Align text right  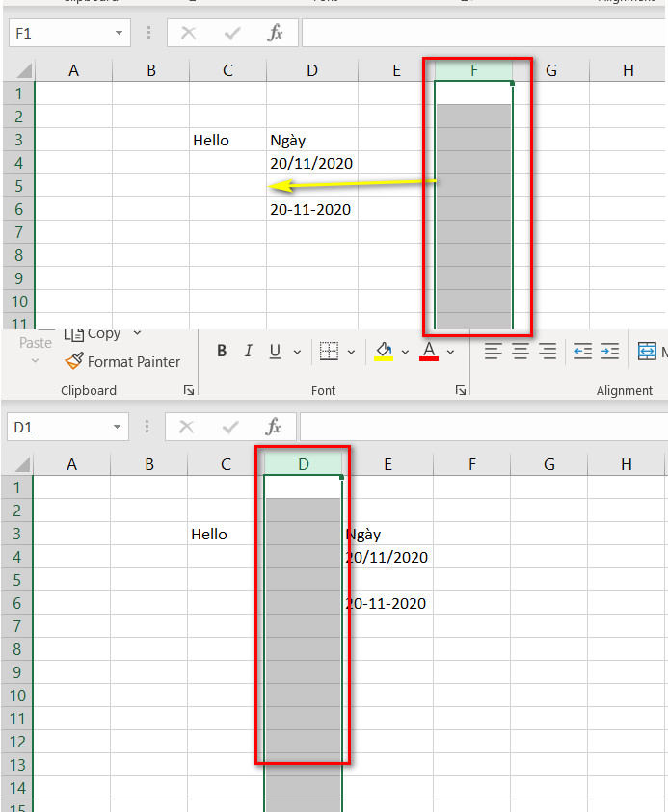point(548,352)
